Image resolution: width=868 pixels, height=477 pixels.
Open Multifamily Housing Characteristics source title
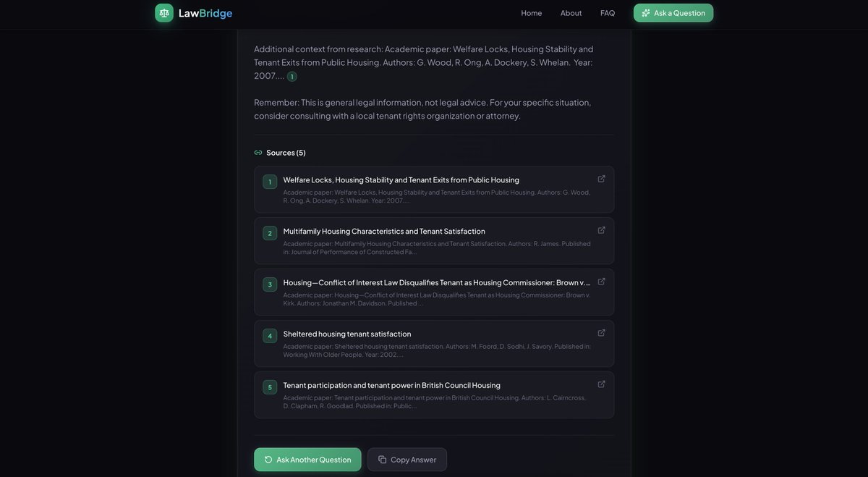tap(384, 231)
